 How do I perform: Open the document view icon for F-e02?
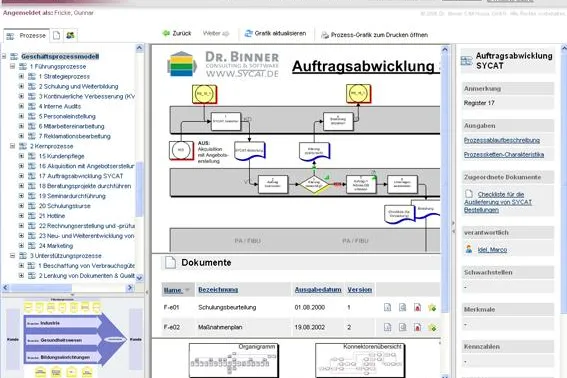(387, 327)
